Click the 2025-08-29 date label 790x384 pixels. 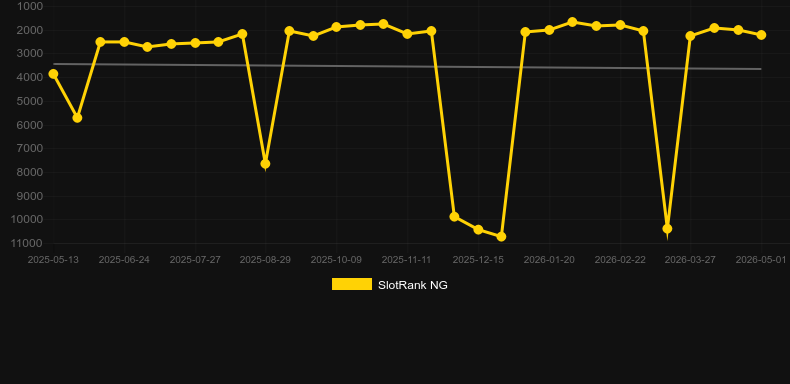coord(266,260)
